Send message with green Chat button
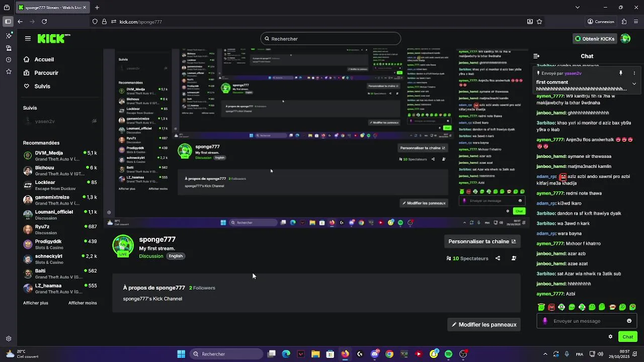This screenshot has height=362, width=644. point(628,337)
